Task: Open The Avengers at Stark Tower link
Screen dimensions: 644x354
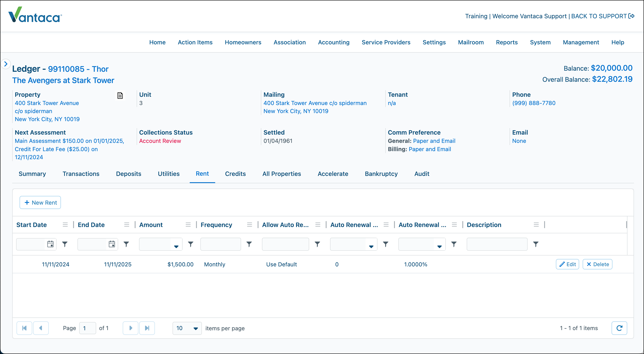Action: 63,80
